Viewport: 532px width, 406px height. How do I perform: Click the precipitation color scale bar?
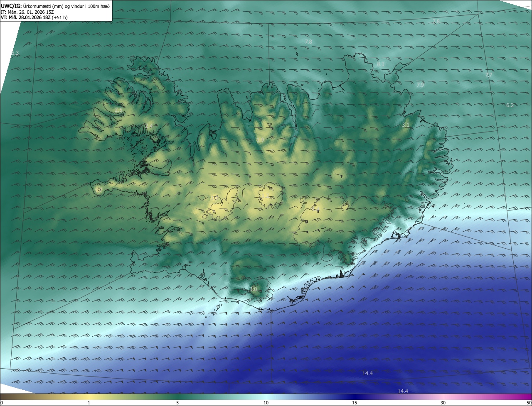pyautogui.click(x=266, y=396)
